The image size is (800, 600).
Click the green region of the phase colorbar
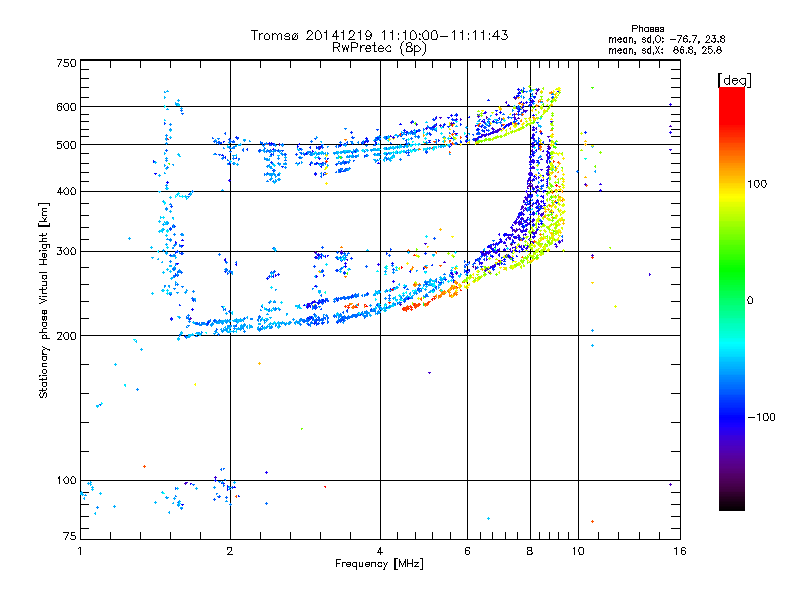pyautogui.click(x=732, y=265)
